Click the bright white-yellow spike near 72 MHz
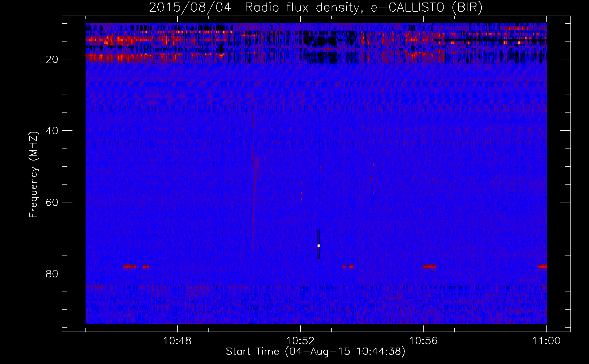The width and height of the screenshot is (589, 364). pyautogui.click(x=318, y=246)
